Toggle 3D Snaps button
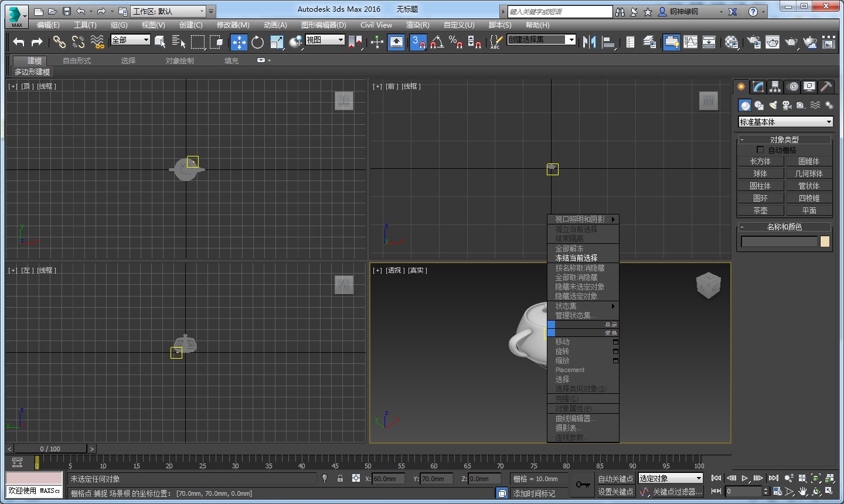Viewport: 844px width, 504px height. coord(418,42)
